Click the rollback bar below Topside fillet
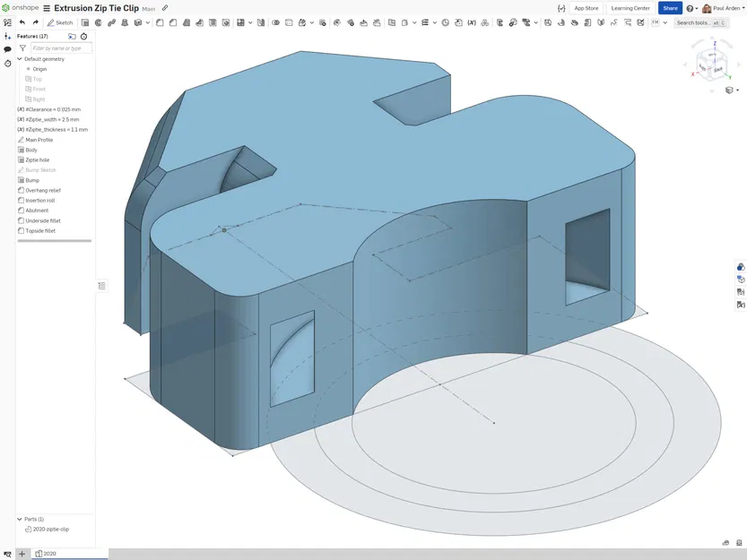The height and width of the screenshot is (560, 747). pos(55,240)
